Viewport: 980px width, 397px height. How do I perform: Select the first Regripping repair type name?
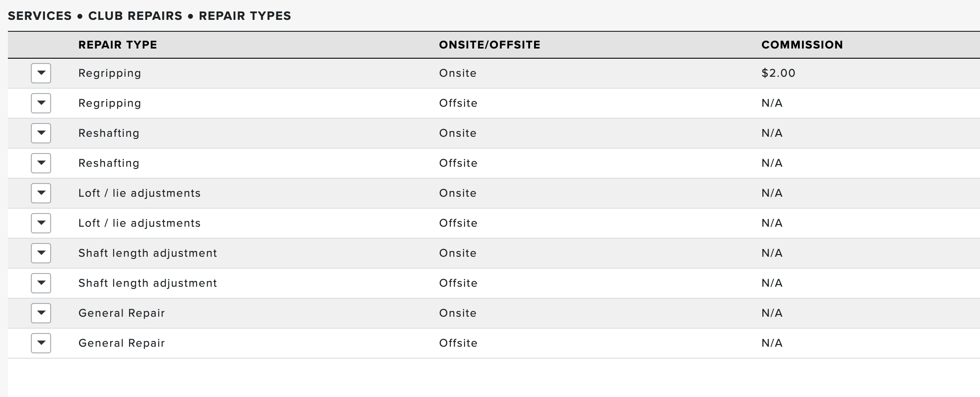pos(110,74)
